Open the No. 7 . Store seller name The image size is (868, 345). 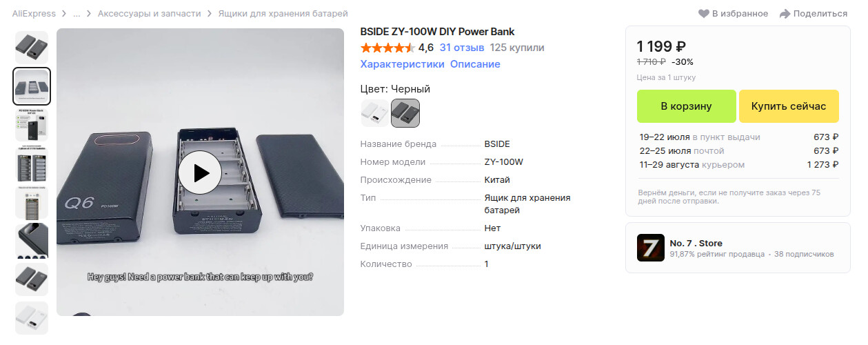(x=696, y=244)
